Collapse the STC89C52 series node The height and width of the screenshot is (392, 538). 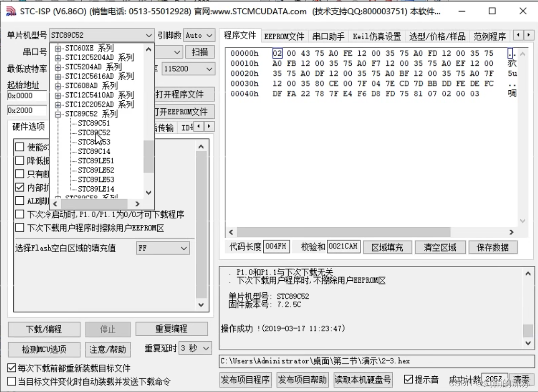tap(58, 114)
